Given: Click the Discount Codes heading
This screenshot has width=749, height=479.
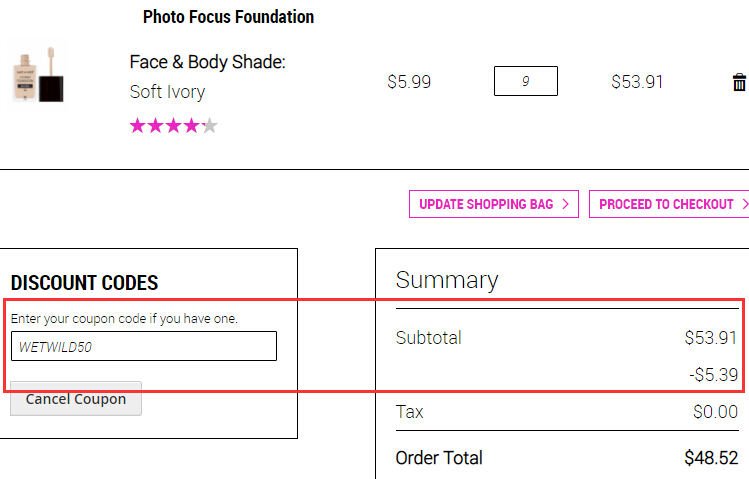Looking at the screenshot, I should [84, 283].
